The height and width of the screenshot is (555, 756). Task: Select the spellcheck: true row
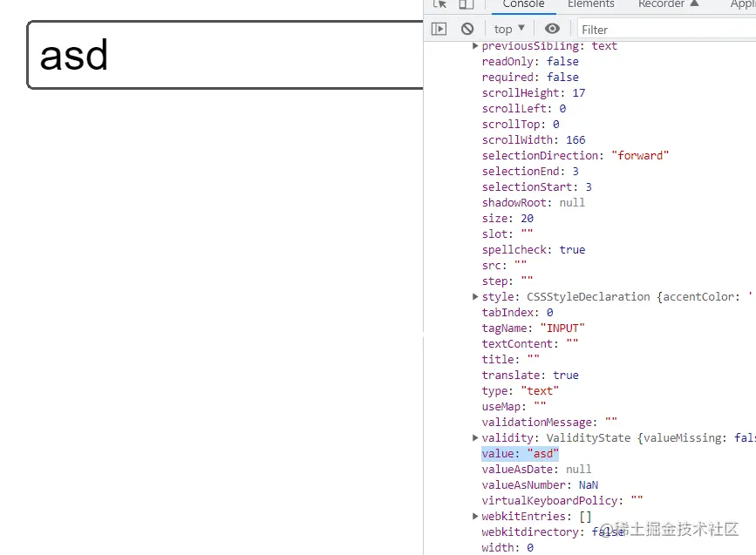coord(534,249)
